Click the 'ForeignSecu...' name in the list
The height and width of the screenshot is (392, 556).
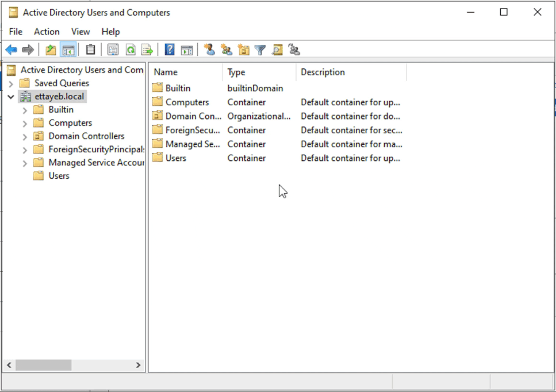point(193,130)
